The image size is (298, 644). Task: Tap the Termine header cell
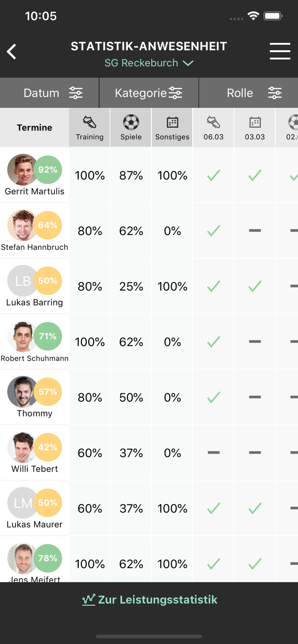coord(35,128)
